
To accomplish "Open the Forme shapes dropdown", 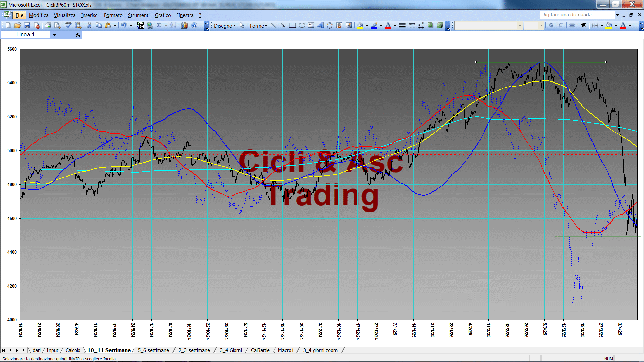I will pos(258,26).
